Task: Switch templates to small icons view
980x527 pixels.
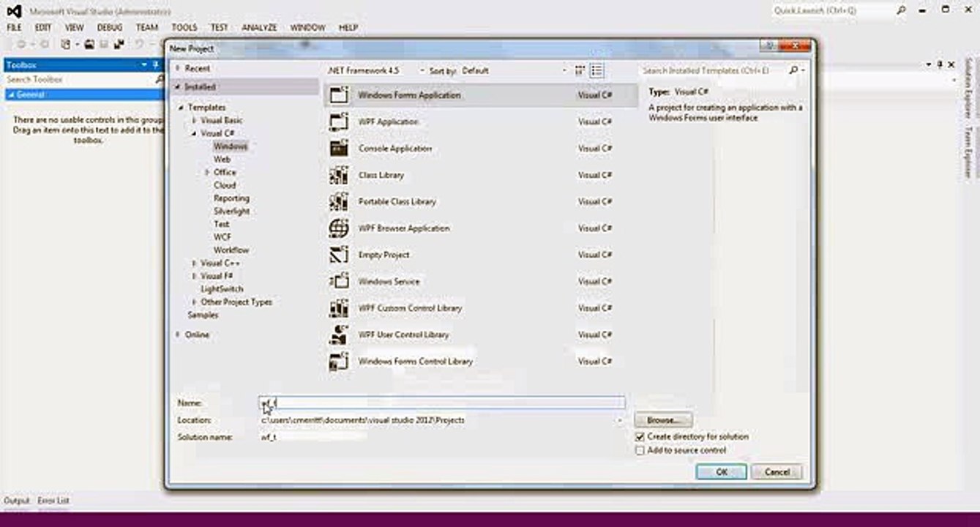Action: coord(580,71)
